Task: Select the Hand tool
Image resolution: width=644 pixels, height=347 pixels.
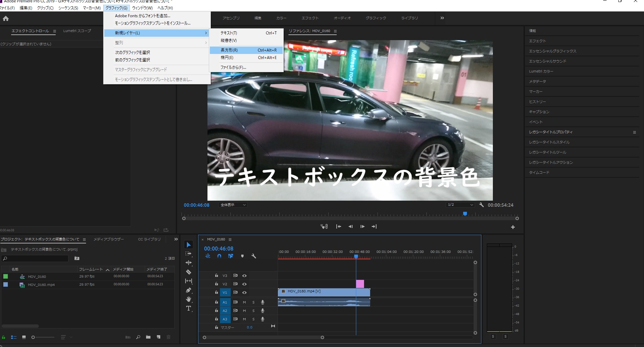Action: [189, 299]
